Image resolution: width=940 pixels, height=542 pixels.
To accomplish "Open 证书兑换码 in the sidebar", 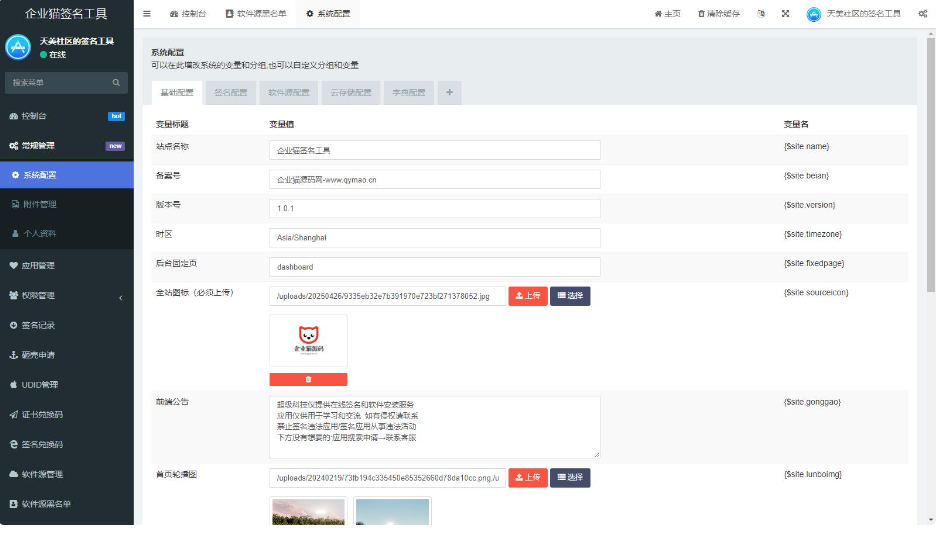I will 67,414.
